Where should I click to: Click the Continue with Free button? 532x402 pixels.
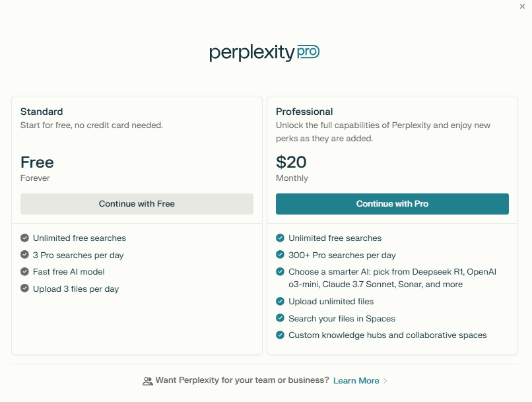[x=137, y=204]
